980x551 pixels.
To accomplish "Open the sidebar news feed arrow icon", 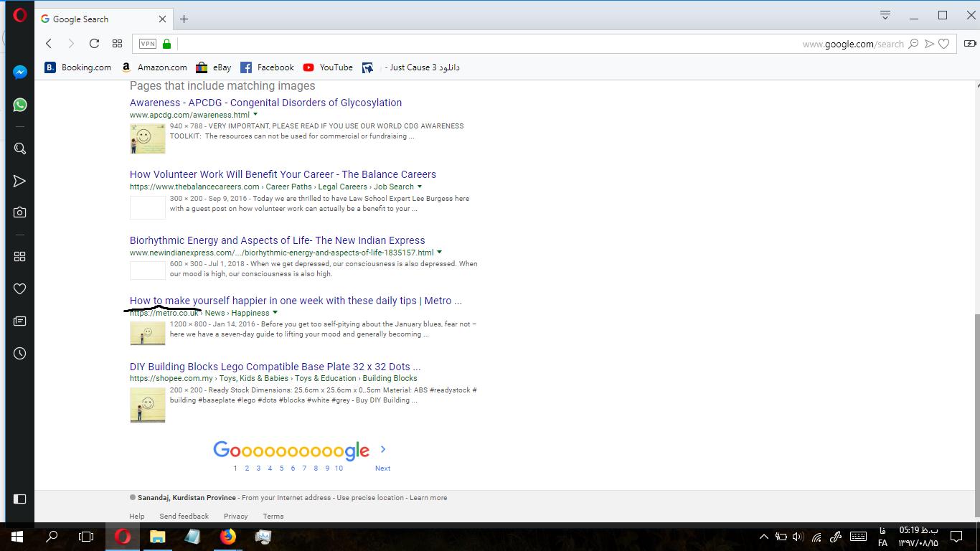I will 20,181.
